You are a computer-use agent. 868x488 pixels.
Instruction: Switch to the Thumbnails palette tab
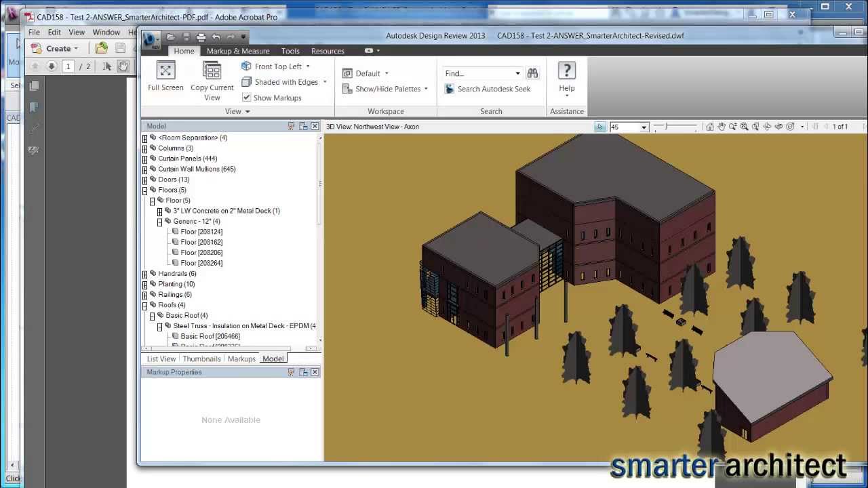pos(201,359)
